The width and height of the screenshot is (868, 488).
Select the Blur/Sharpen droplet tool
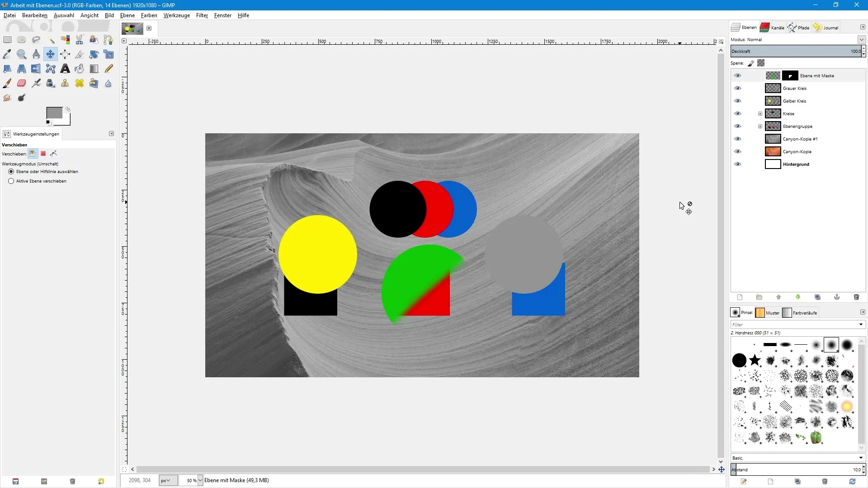[108, 83]
